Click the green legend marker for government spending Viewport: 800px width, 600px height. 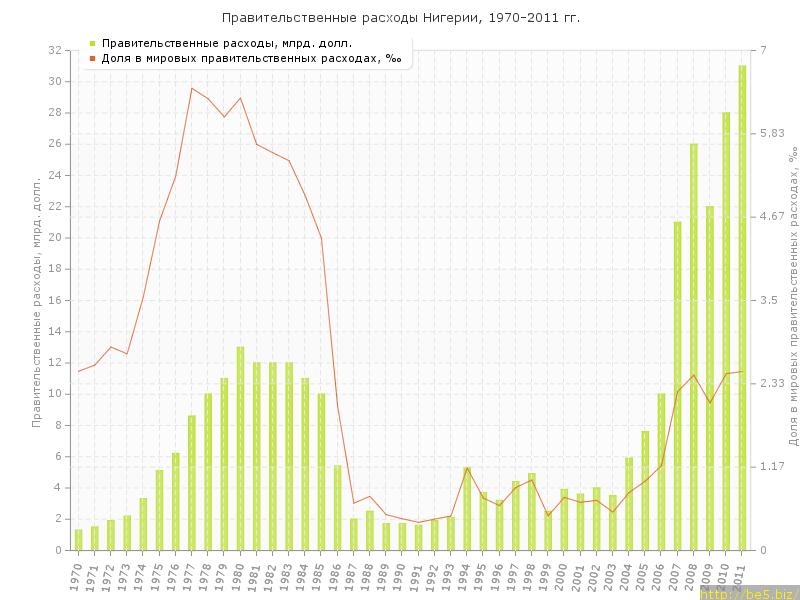click(x=92, y=43)
